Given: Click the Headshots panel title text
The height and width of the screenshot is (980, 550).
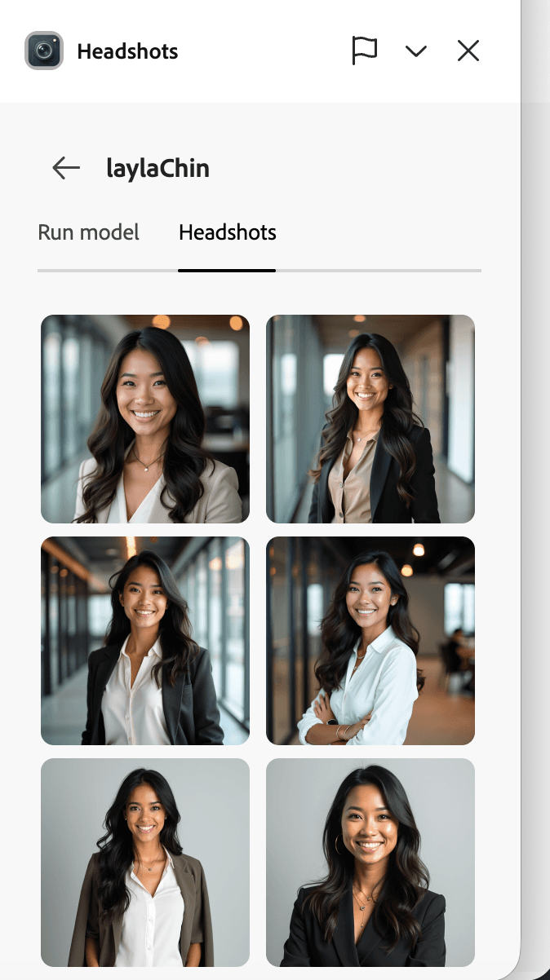Looking at the screenshot, I should coord(127,51).
